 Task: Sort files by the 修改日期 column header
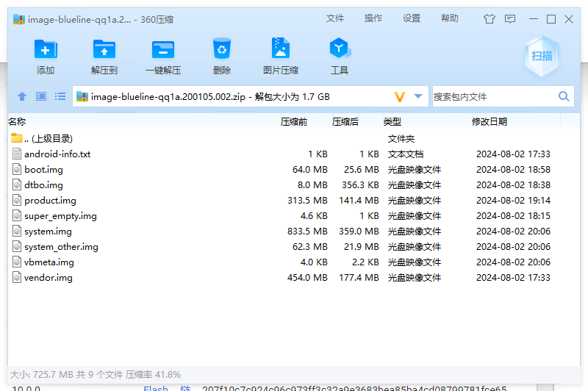[490, 122]
